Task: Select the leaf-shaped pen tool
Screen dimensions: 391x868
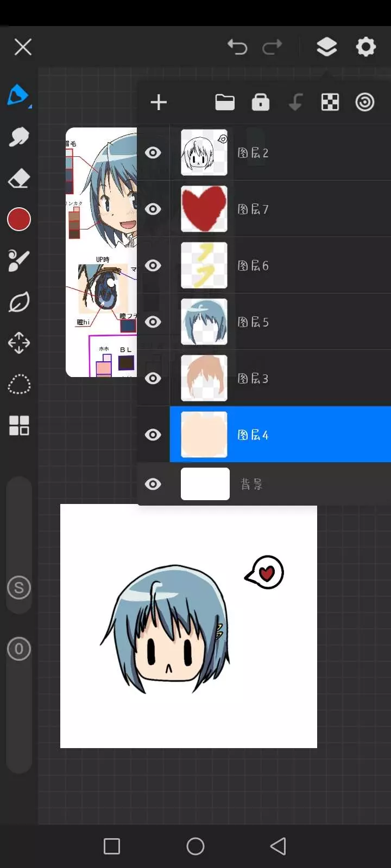Action: pos(19,302)
